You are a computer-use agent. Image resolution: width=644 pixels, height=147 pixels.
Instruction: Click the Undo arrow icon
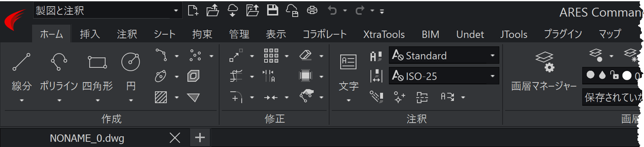[332, 11]
